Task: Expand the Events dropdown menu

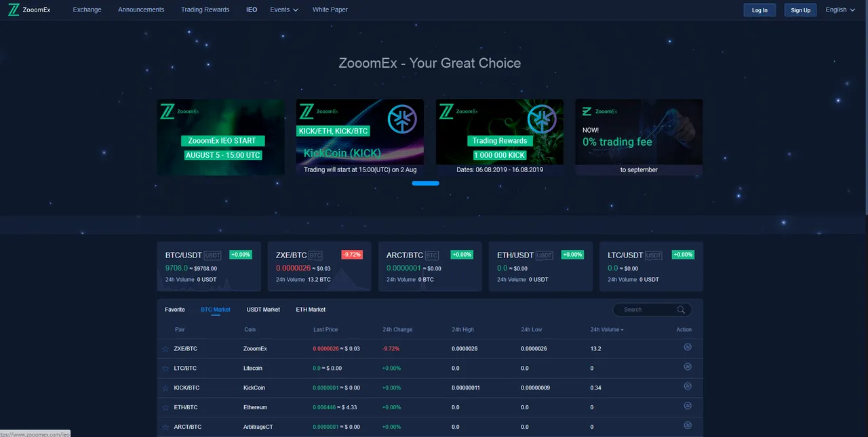Action: [284, 9]
